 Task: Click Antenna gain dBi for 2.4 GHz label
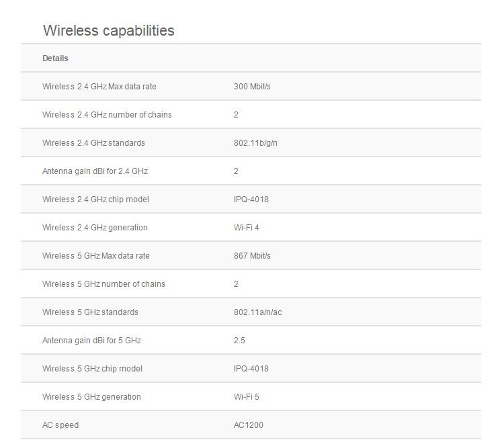pyautogui.click(x=95, y=171)
